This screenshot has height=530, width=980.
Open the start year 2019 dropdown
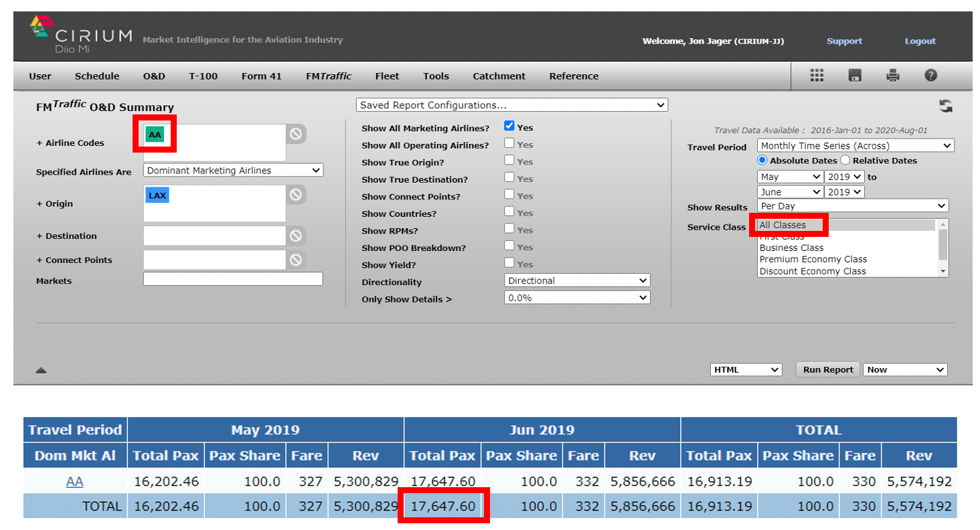pyautogui.click(x=845, y=177)
